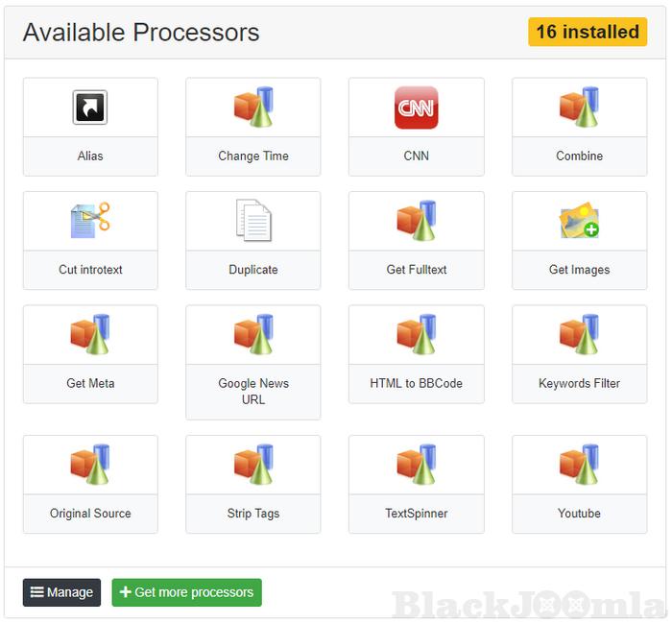Select the Change Time processor icon

pos(253,108)
